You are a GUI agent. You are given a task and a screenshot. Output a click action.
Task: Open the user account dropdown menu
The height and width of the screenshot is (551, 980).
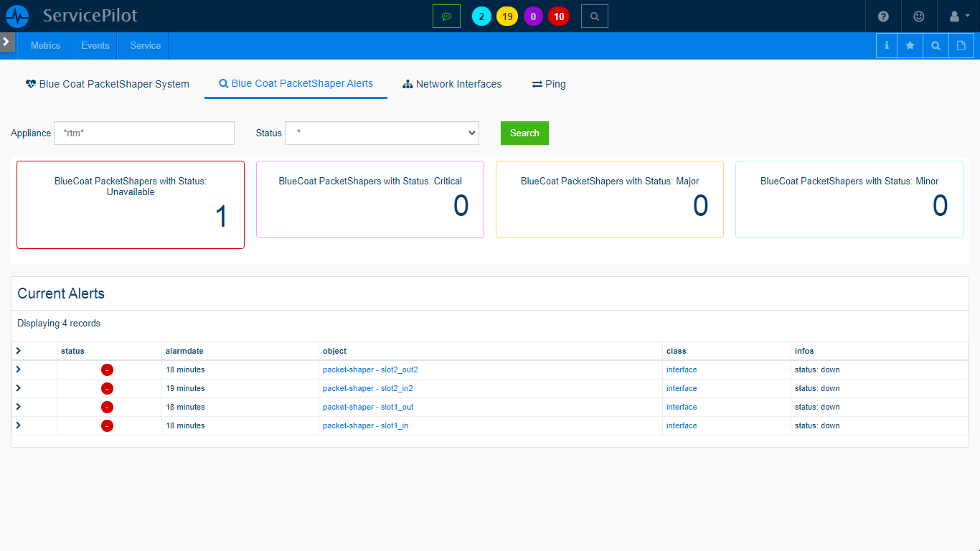pyautogui.click(x=958, y=17)
